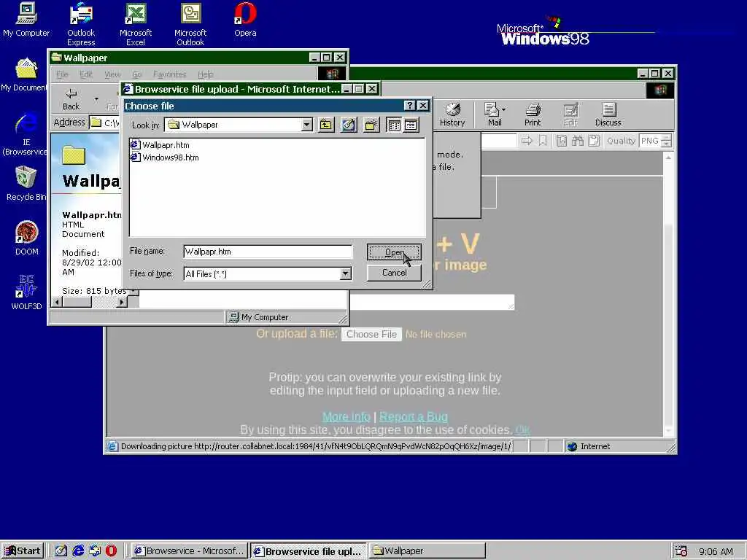Select the WOLF3D desktop shortcut
This screenshot has width=747, height=560.
pyautogui.click(x=27, y=292)
